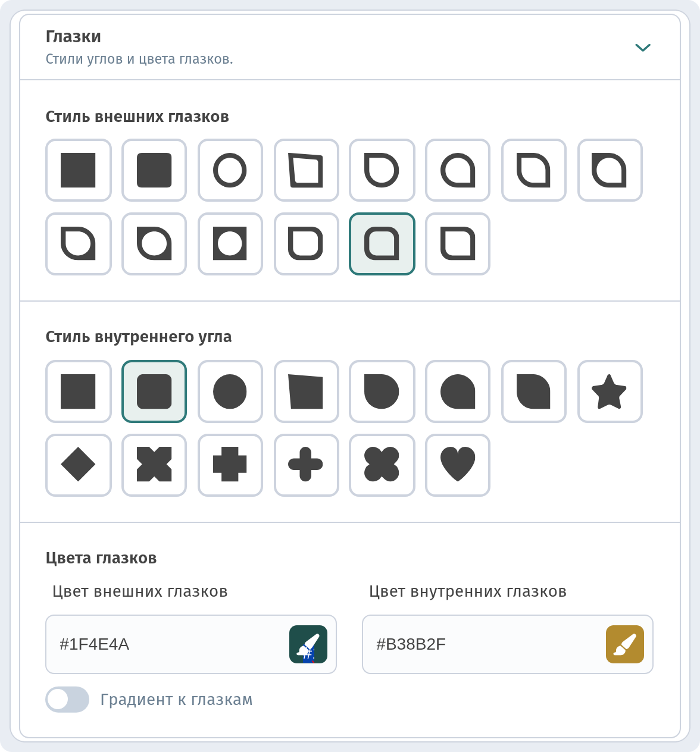Toggle the Градиент к глазкам switch

[x=67, y=700]
